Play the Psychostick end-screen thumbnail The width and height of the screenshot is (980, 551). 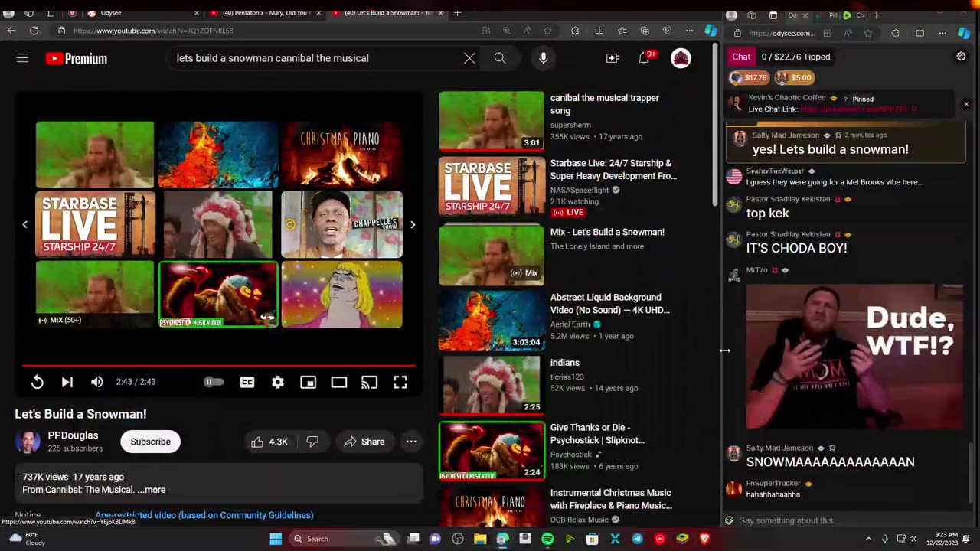tap(218, 295)
